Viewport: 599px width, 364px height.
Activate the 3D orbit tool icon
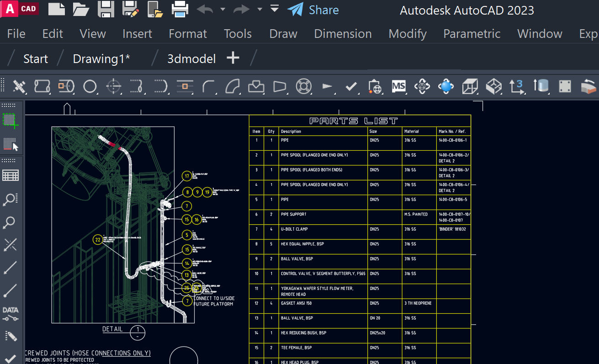click(422, 86)
